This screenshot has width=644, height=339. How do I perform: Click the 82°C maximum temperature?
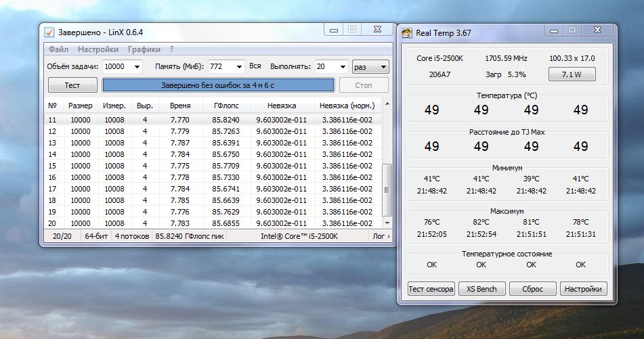tap(481, 222)
